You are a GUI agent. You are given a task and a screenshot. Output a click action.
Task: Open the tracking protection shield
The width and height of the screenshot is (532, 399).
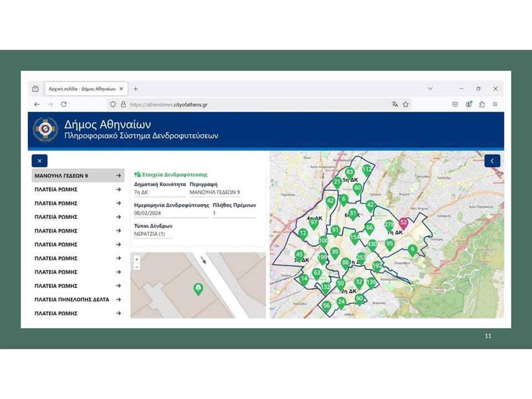(113, 105)
